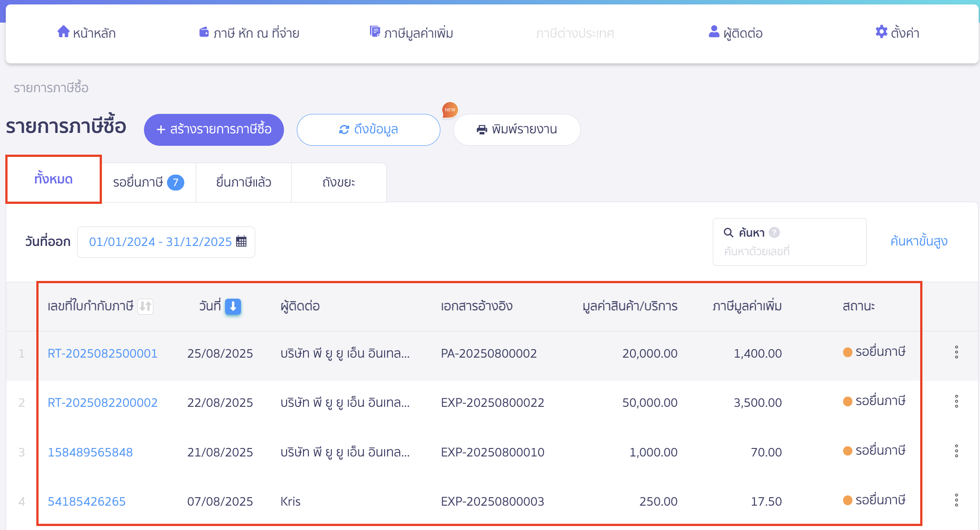
Task: Sort by เลขที่ใบกำกับภาษี column icon
Action: pyautogui.click(x=145, y=306)
